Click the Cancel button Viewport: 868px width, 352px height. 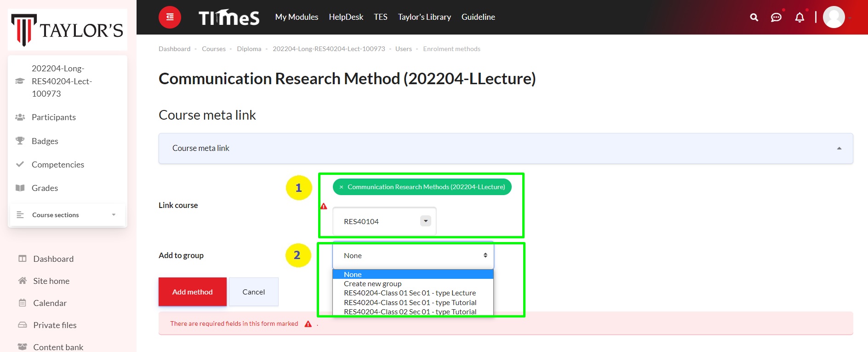click(x=253, y=292)
